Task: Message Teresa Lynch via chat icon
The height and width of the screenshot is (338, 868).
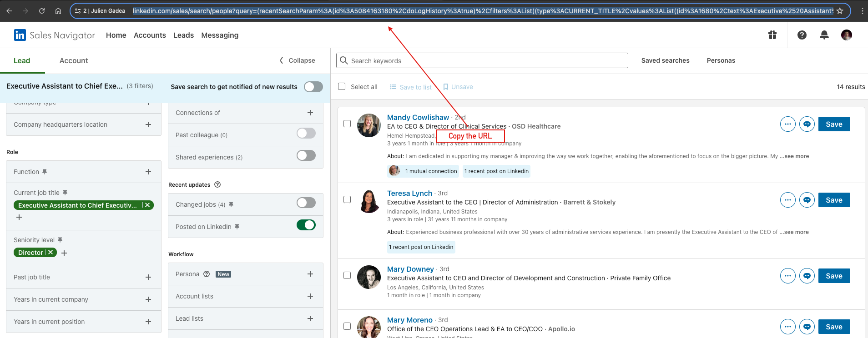Action: point(807,200)
